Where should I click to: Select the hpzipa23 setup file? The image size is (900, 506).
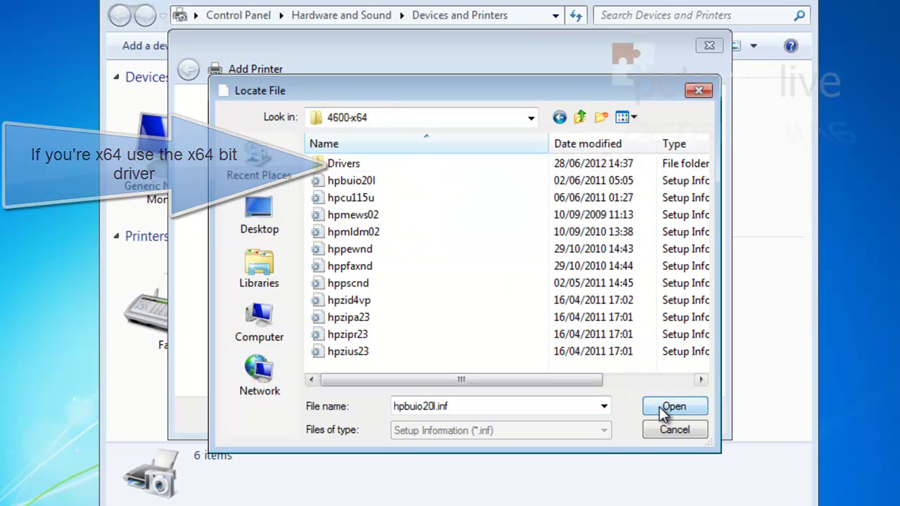pyautogui.click(x=348, y=317)
